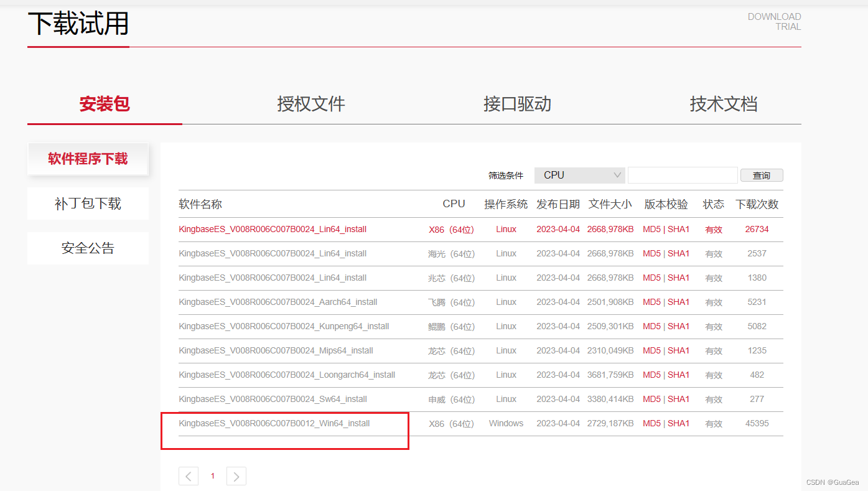This screenshot has height=491, width=868.
Task: Select 软件程序下载 in sidebar
Action: [88, 159]
